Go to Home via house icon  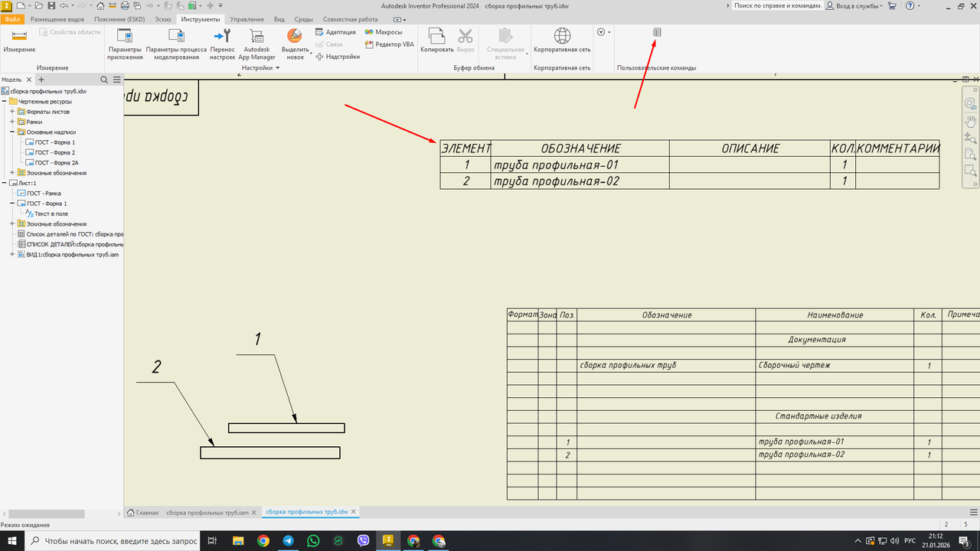pos(100,5)
